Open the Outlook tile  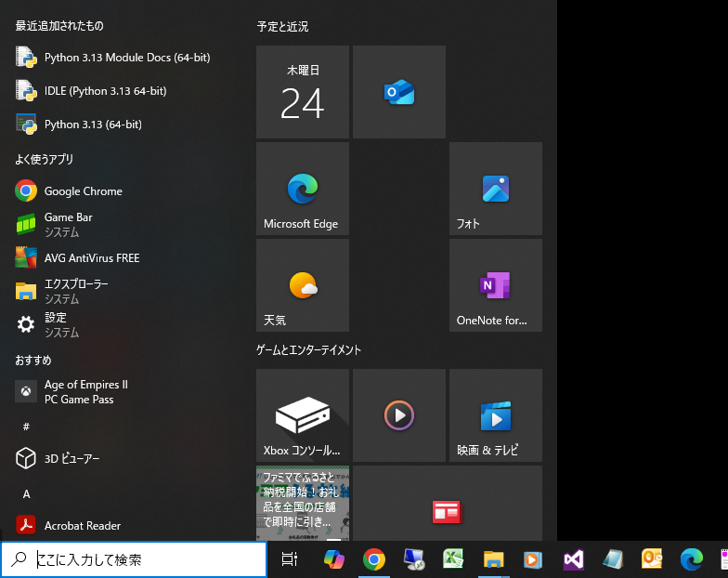pyautogui.click(x=399, y=92)
